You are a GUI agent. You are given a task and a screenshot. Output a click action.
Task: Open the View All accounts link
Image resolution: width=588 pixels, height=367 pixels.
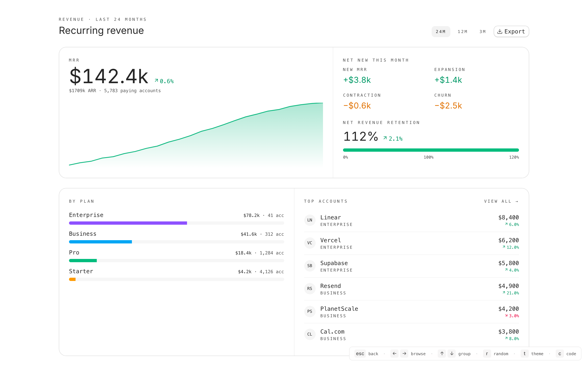501,201
